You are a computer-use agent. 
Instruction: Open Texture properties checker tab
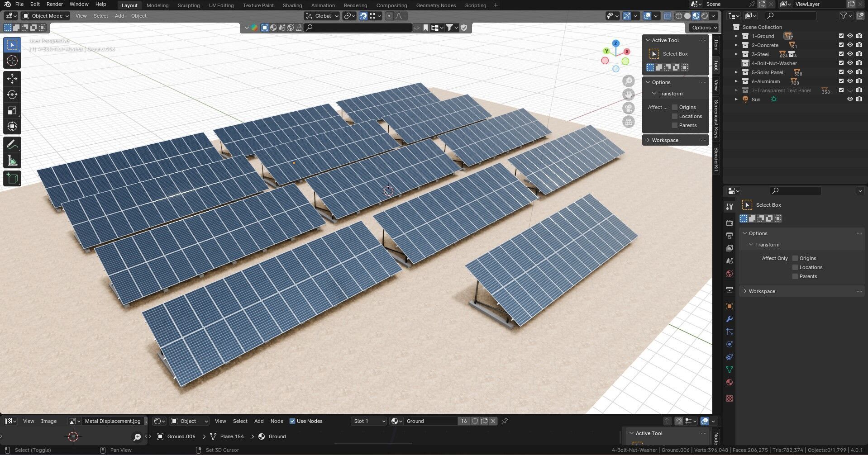click(x=729, y=398)
